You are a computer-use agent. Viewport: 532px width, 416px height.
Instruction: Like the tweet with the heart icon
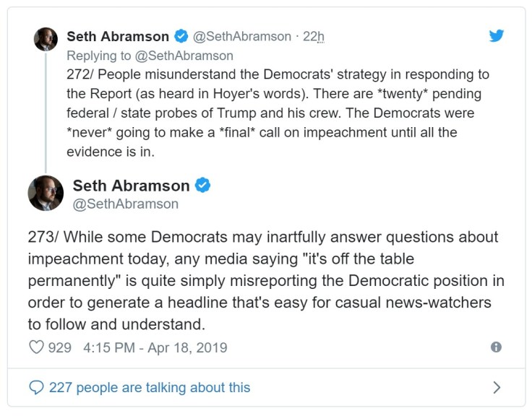click(36, 347)
